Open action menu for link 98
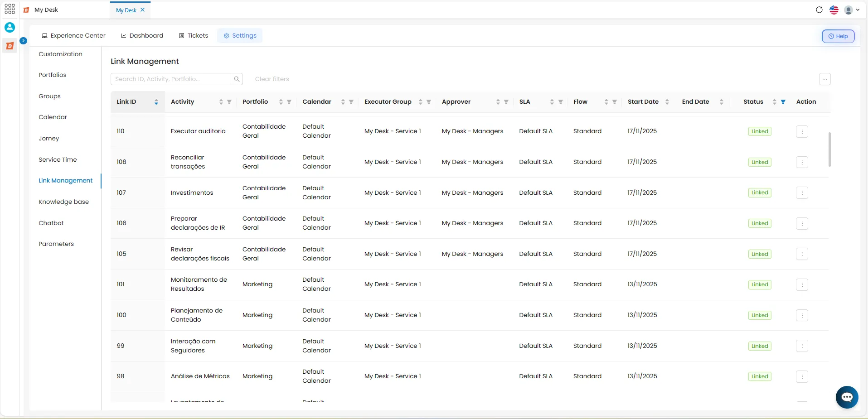Screen dimensions: 868x419 [x=802, y=376]
